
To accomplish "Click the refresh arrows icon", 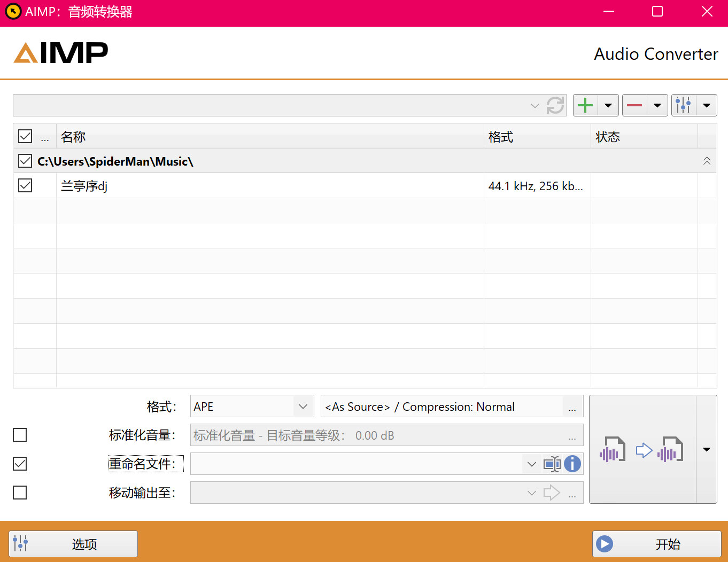I will point(555,105).
